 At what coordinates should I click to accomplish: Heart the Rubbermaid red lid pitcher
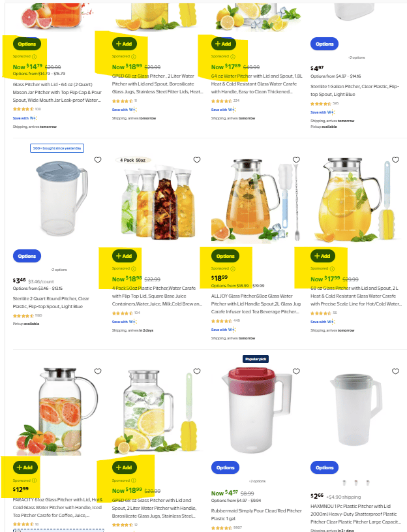coord(296,371)
